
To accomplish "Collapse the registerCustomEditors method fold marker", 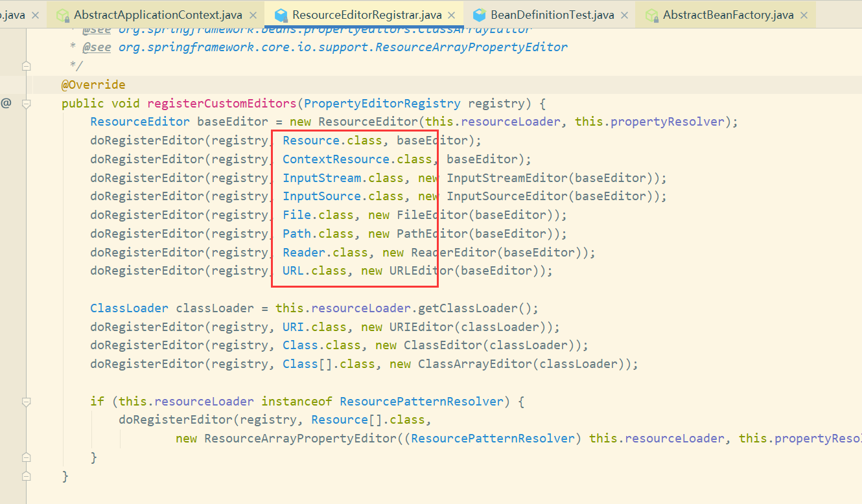I will pyautogui.click(x=26, y=104).
